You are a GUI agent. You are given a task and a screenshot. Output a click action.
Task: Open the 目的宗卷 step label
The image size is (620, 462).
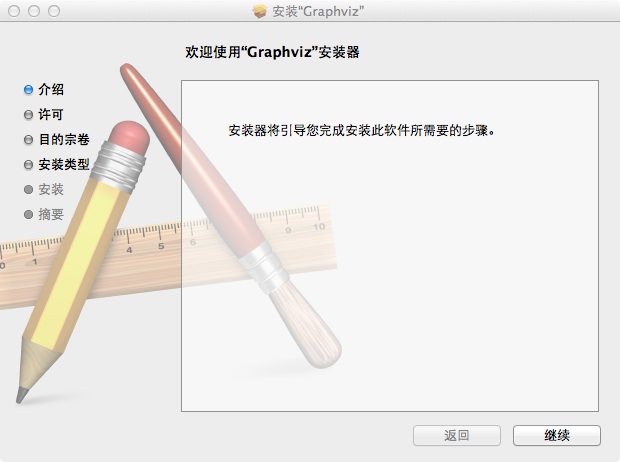[64, 139]
